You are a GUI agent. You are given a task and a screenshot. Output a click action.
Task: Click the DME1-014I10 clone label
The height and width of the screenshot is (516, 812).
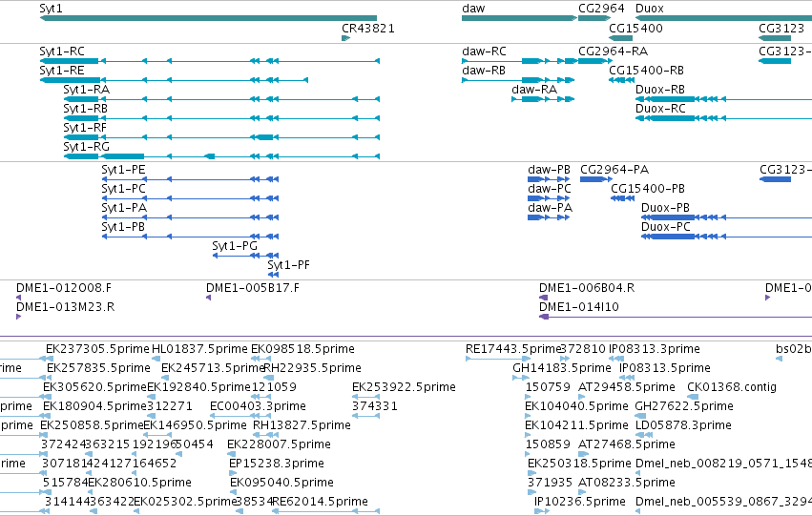pos(579,307)
